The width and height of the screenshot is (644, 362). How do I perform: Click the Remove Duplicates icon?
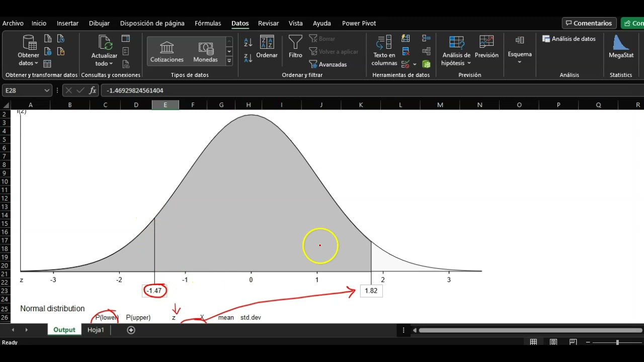click(x=406, y=51)
